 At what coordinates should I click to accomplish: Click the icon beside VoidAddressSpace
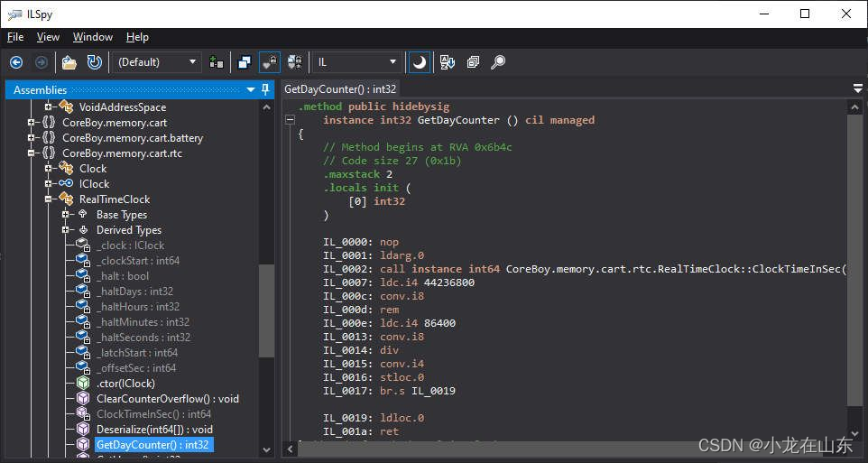pyautogui.click(x=66, y=106)
